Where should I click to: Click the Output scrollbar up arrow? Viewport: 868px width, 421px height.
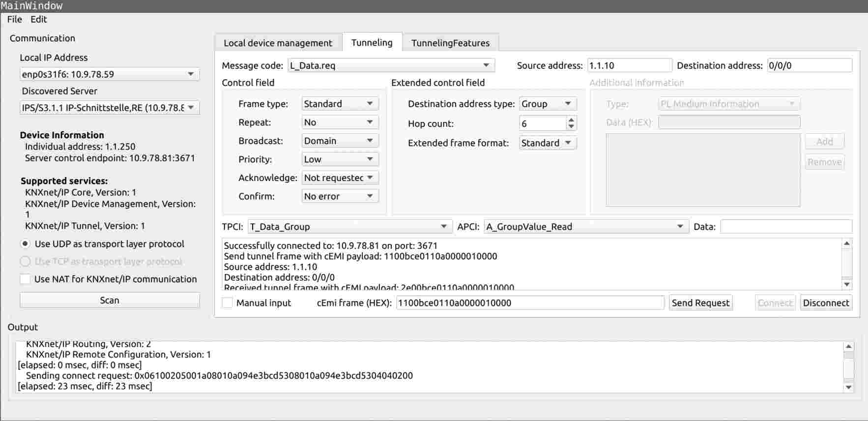(848, 347)
